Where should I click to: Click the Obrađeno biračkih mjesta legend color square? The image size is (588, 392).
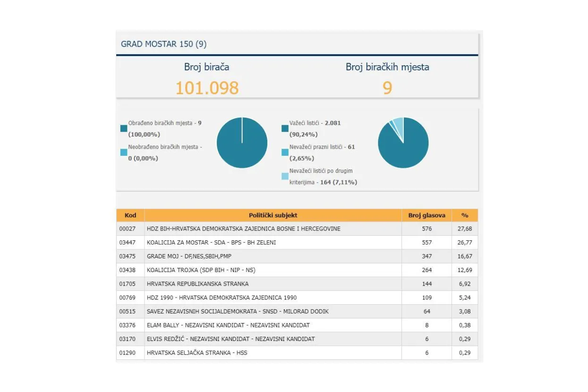[x=124, y=128]
